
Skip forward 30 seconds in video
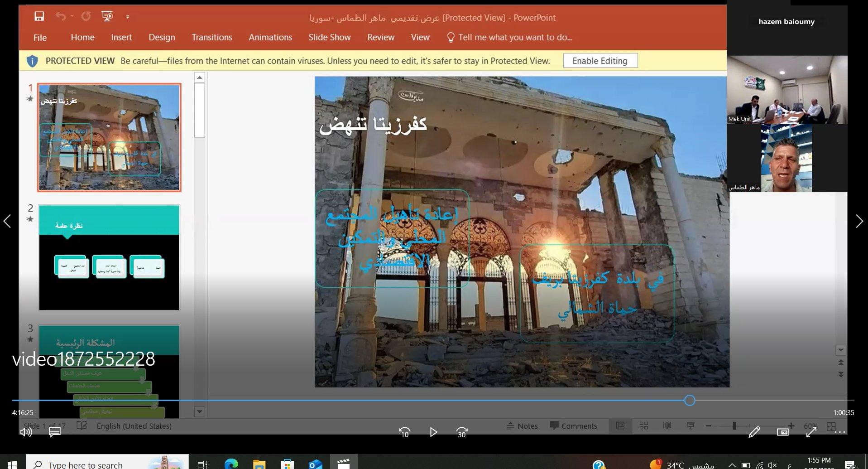pyautogui.click(x=462, y=432)
